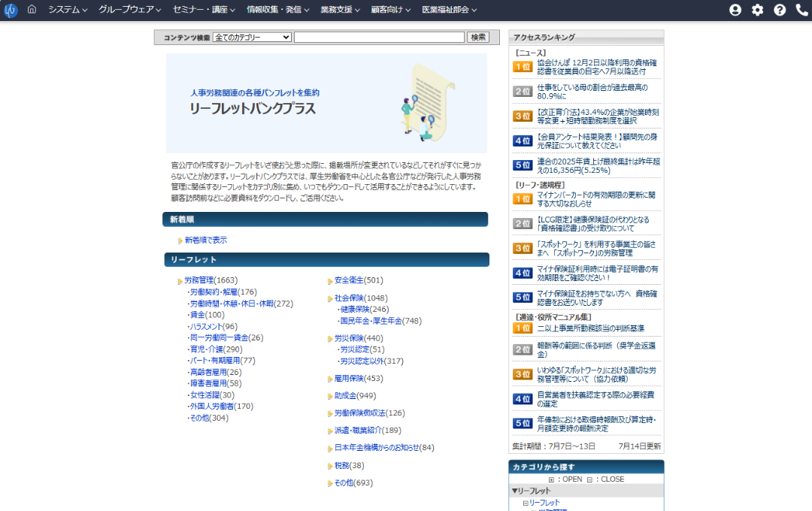Open the グループウェア menu
The height and width of the screenshot is (511, 812).
click(x=129, y=9)
